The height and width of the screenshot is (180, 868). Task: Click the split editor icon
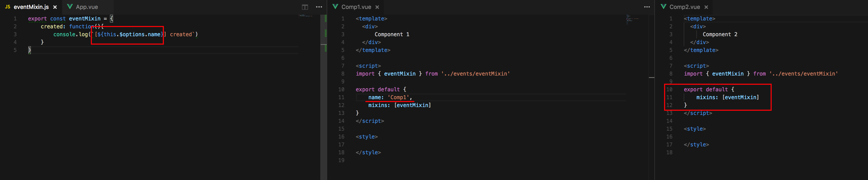point(305,7)
